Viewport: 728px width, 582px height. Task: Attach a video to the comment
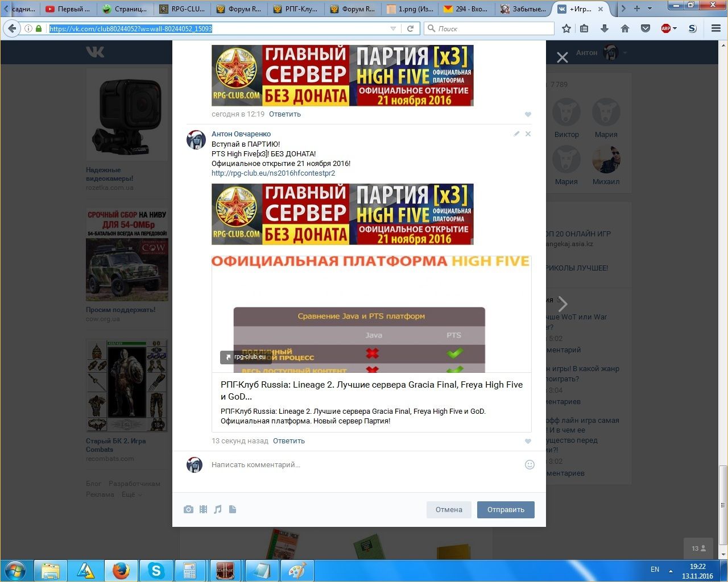[203, 509]
